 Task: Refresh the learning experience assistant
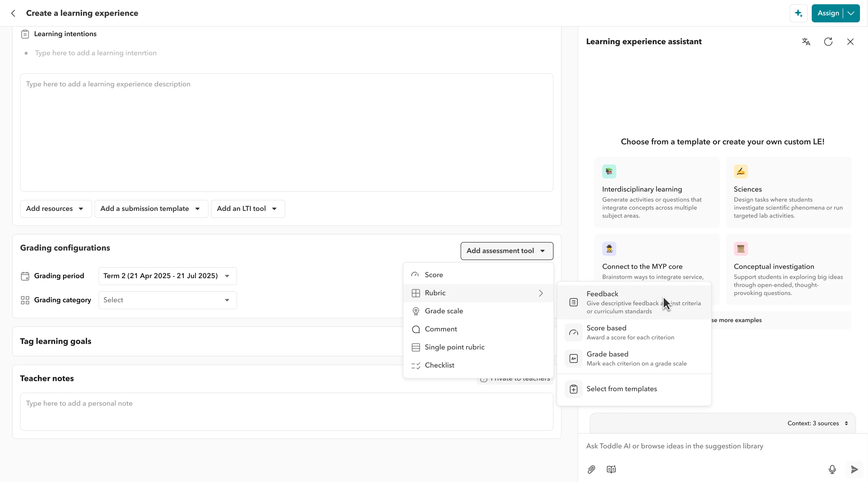point(828,42)
